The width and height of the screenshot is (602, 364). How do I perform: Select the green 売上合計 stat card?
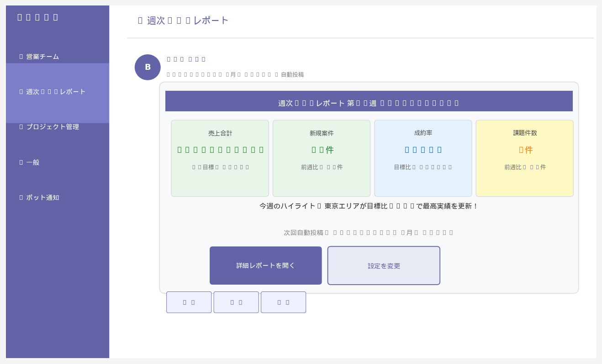point(220,158)
